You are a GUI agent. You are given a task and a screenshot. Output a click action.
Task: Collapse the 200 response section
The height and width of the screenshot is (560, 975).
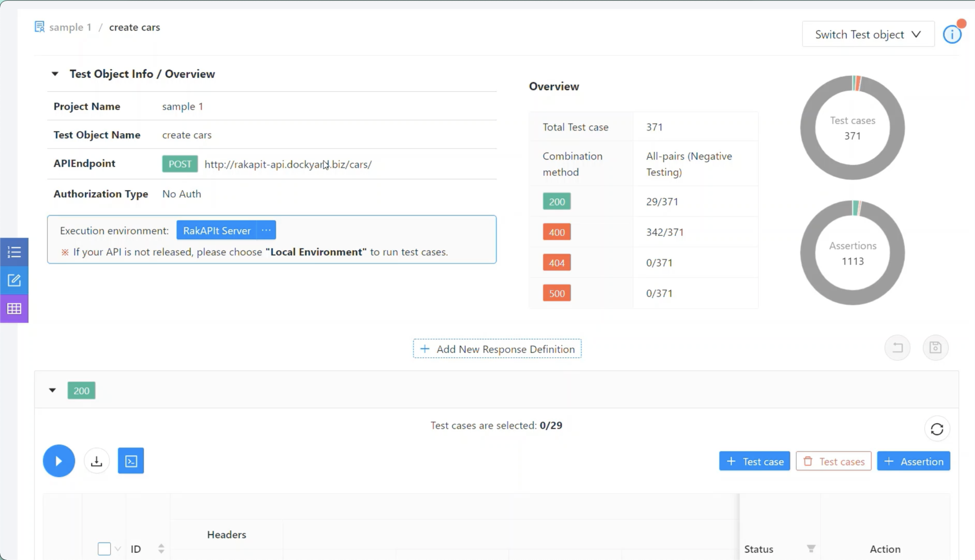52,390
